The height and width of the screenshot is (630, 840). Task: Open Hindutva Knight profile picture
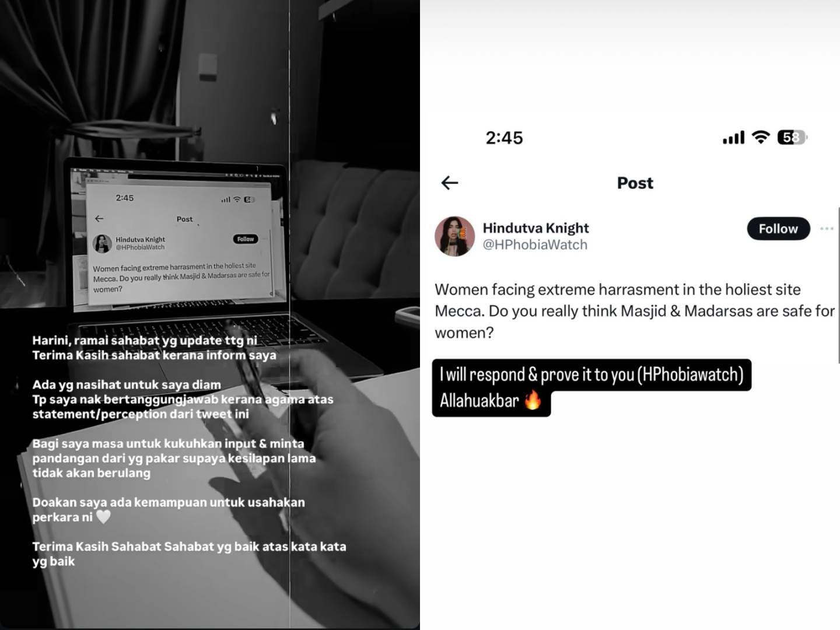(455, 236)
